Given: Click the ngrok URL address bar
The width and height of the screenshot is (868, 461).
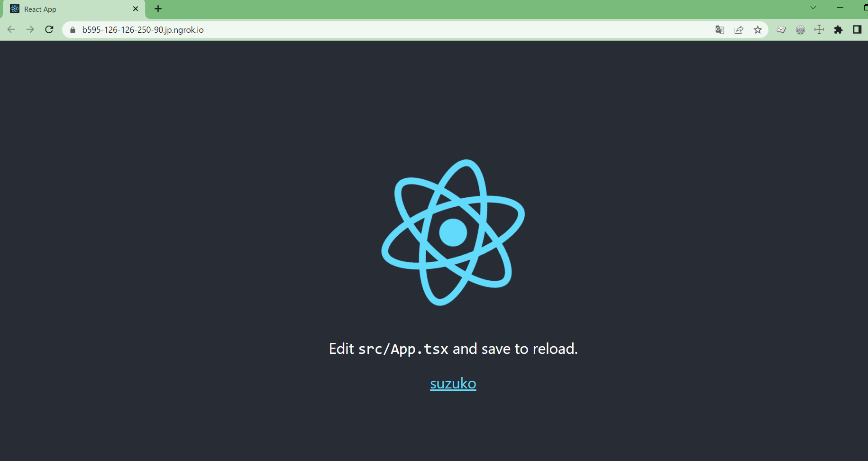Looking at the screenshot, I should [x=389, y=30].
